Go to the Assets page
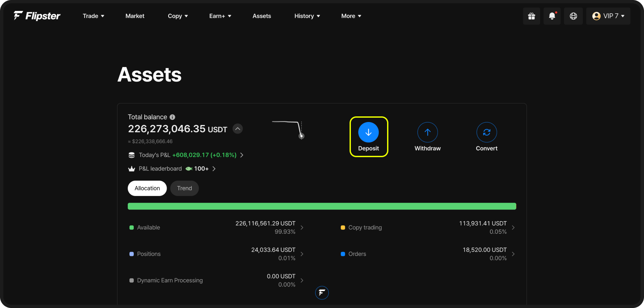The height and width of the screenshot is (308, 644). click(262, 16)
